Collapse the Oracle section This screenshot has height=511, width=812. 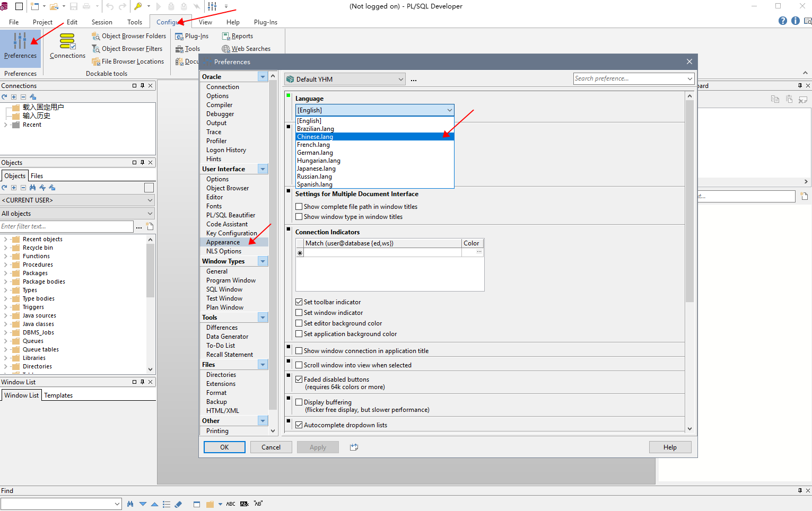pyautogui.click(x=263, y=77)
